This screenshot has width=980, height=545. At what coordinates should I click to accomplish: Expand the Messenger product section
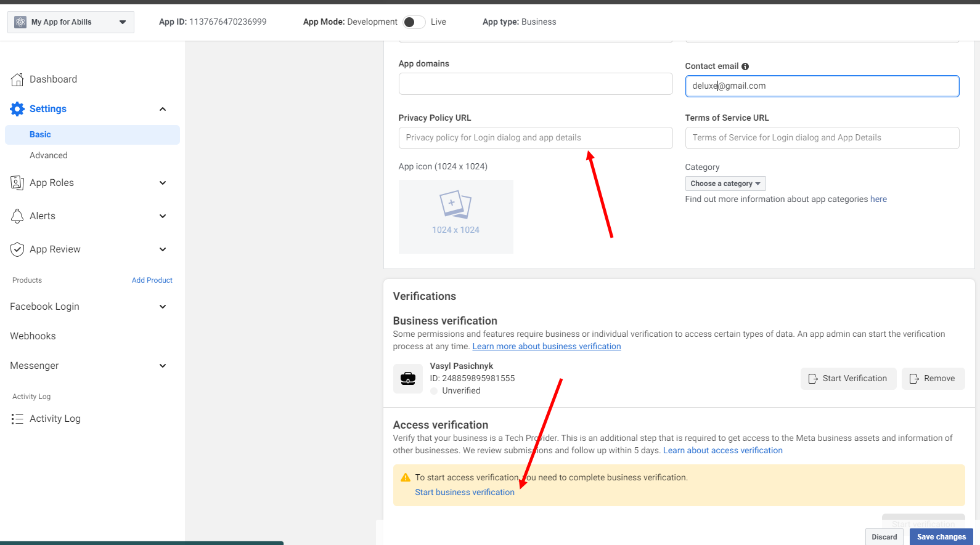click(x=162, y=366)
